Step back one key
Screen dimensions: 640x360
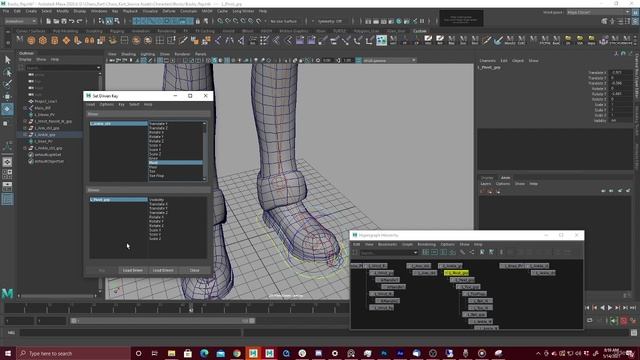[595, 308]
